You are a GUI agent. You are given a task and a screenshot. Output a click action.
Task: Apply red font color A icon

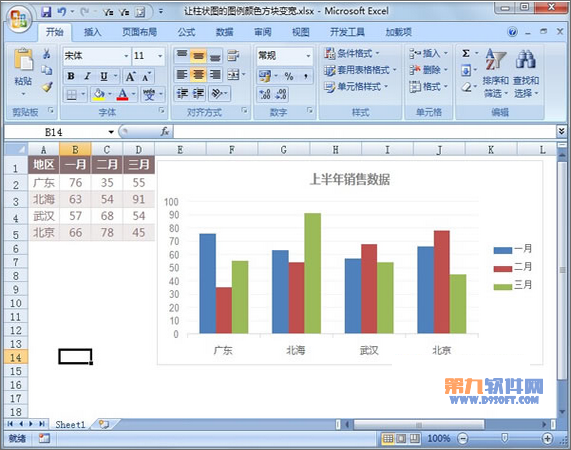click(x=123, y=95)
